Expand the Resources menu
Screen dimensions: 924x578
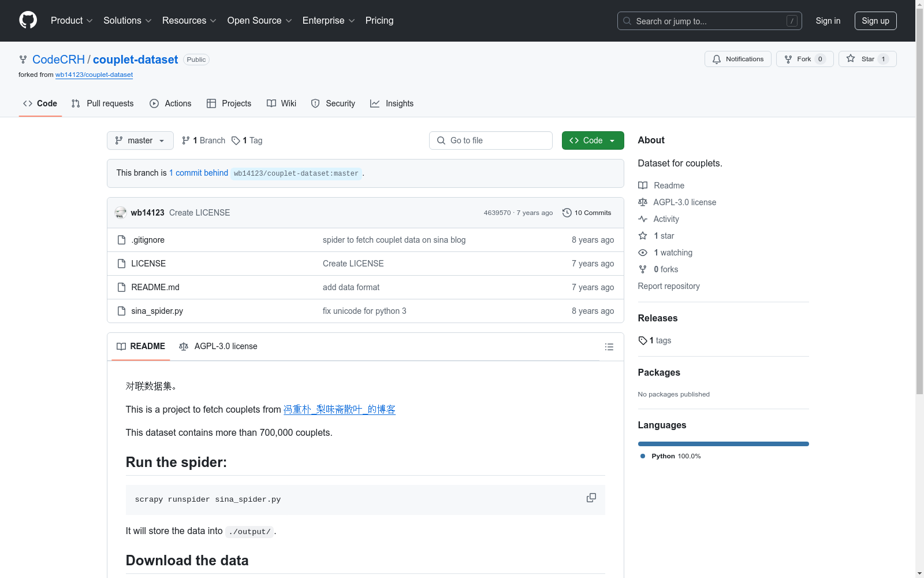click(x=189, y=20)
